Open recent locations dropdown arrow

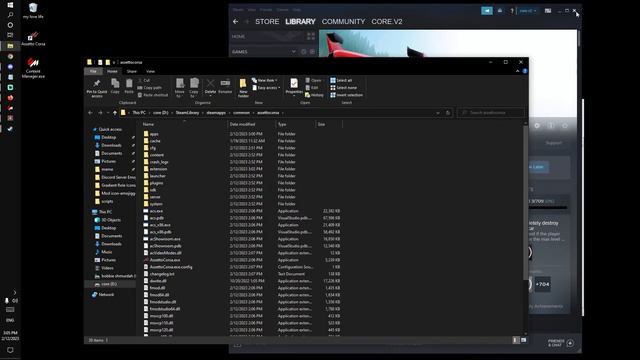(108, 113)
